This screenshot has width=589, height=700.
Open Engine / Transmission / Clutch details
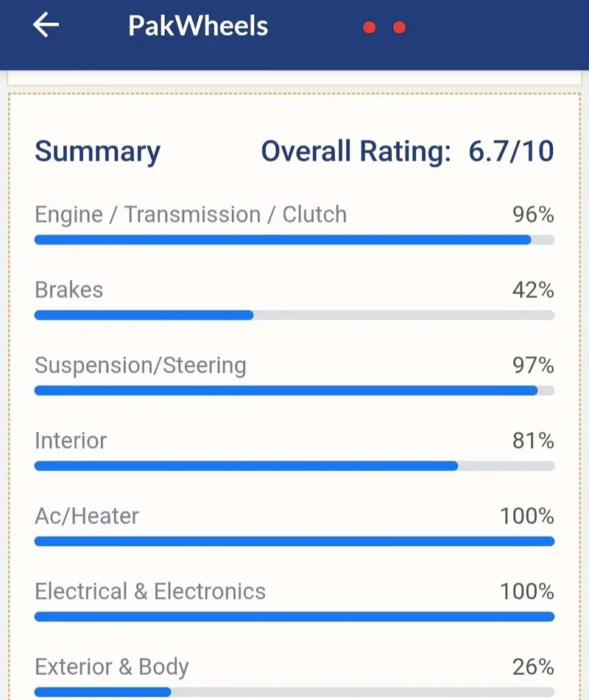click(x=191, y=215)
